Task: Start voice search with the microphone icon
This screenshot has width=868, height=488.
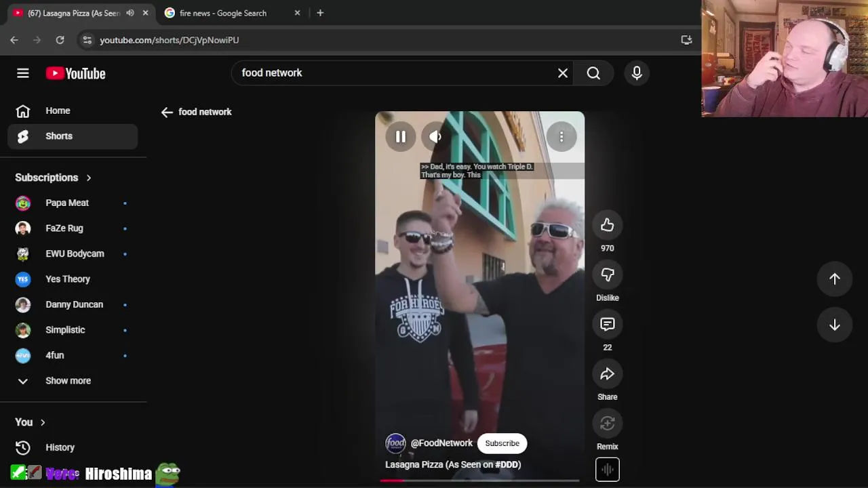Action: 637,73
